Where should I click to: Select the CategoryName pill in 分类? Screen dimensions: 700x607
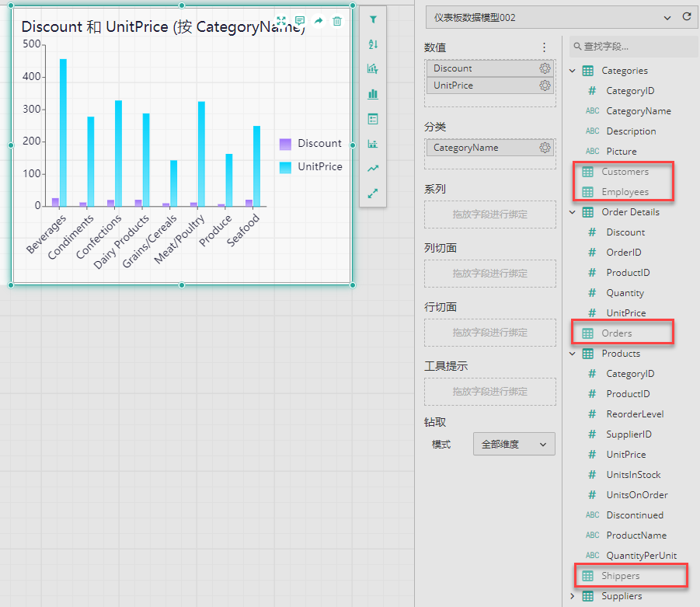click(x=489, y=148)
